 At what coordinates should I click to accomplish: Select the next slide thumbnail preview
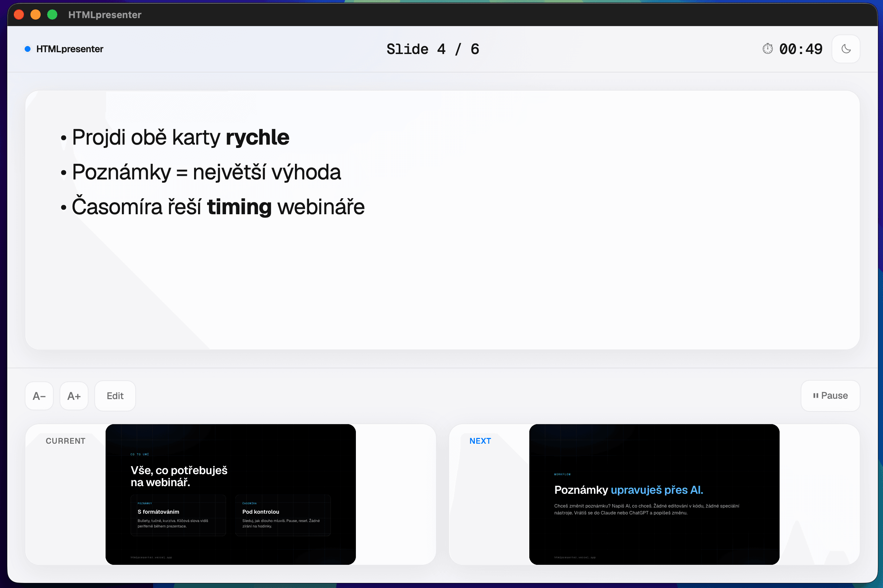(654, 494)
